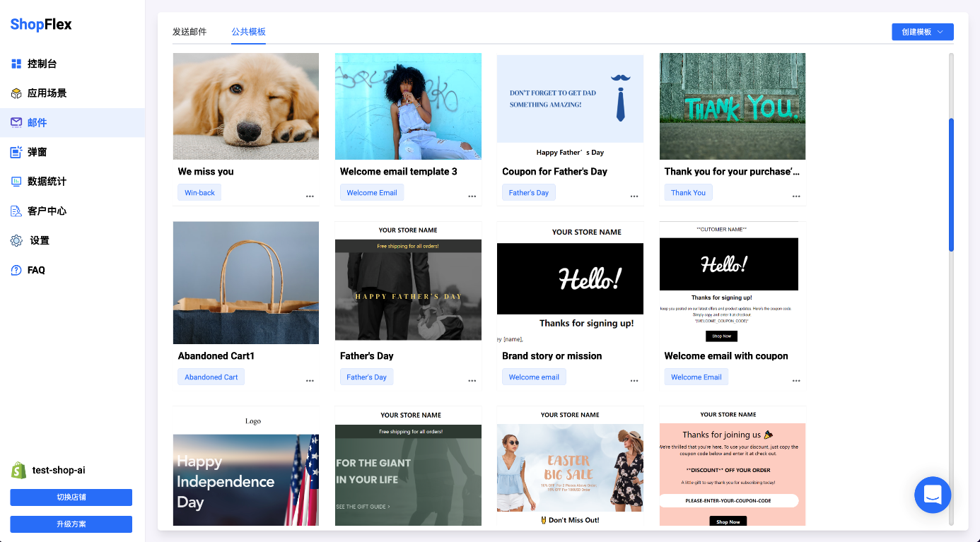Expand the 创建模板 dropdown button
The width and height of the screenshot is (980, 542).
point(922,32)
